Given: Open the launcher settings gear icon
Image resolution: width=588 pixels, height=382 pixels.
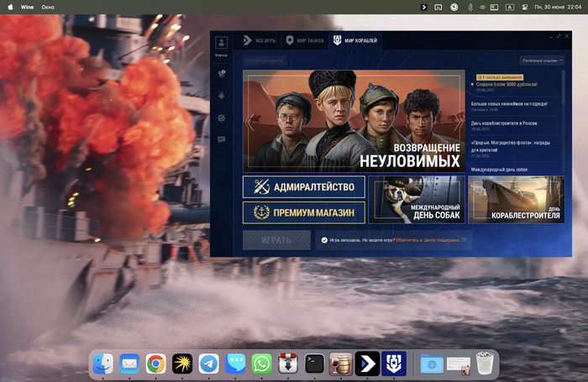Looking at the screenshot, I should coord(222,118).
